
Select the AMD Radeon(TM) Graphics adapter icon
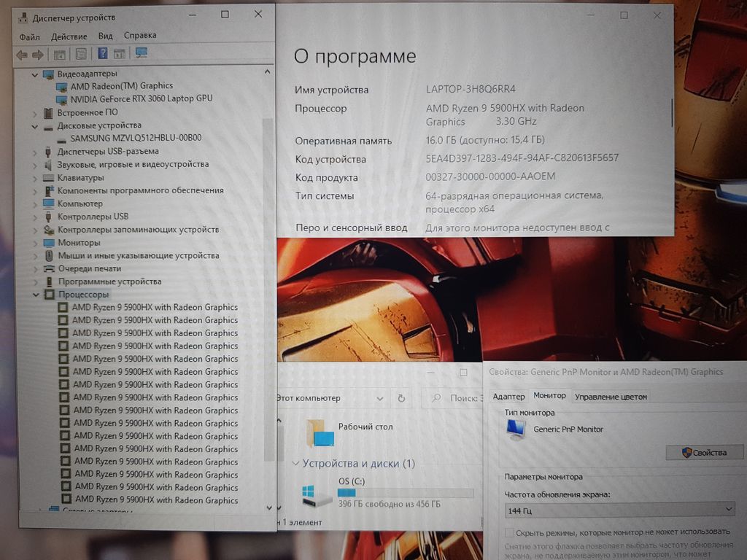pos(61,87)
